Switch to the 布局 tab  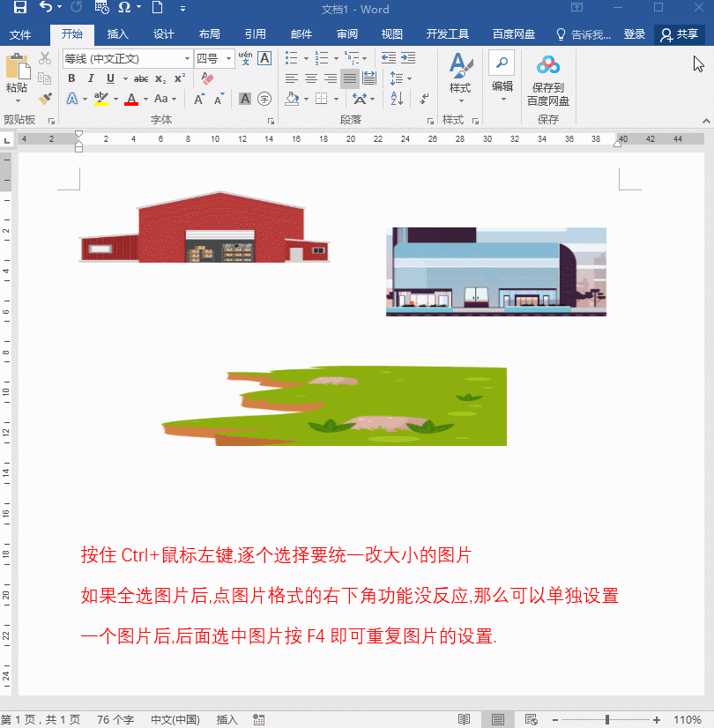point(210,34)
